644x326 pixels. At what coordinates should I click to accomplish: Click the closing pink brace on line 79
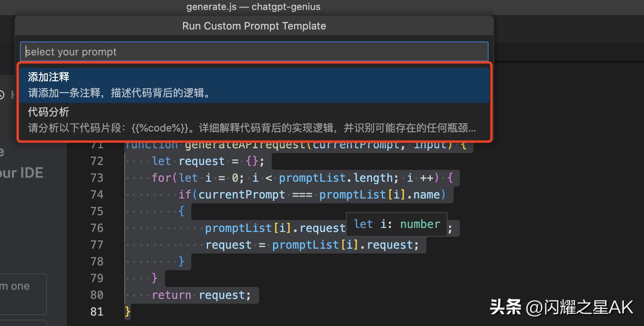pos(155,278)
